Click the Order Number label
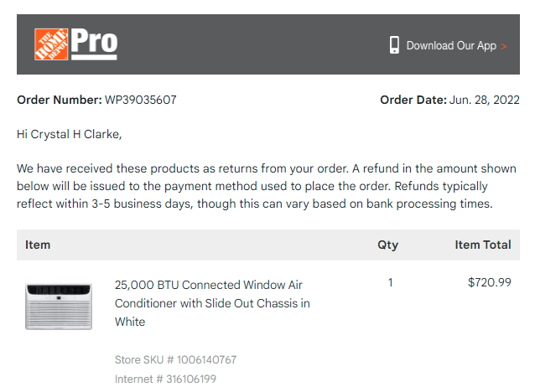 60,100
